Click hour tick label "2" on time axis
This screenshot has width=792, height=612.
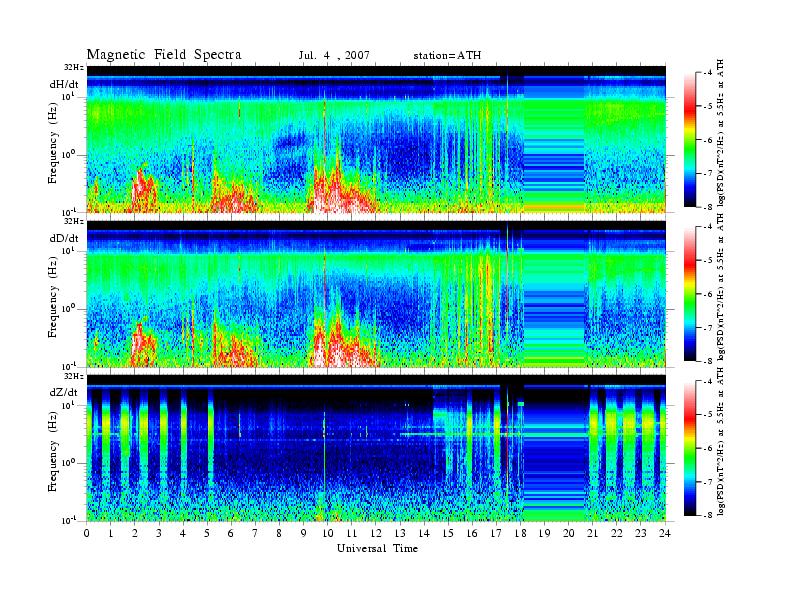pos(135,533)
